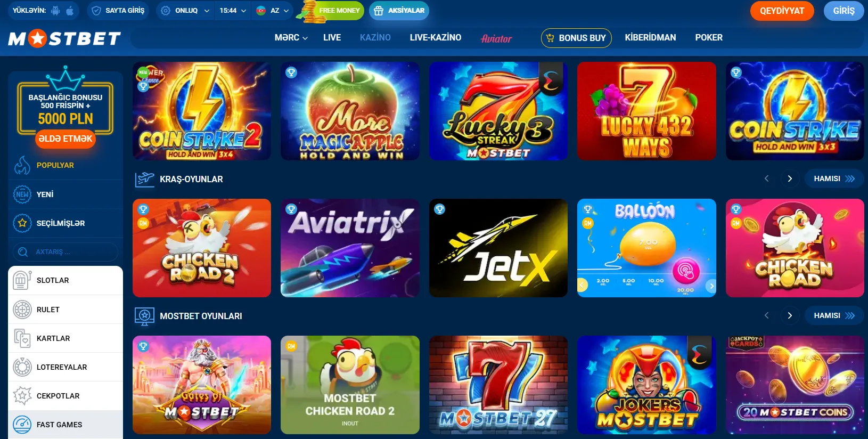This screenshot has width=868, height=439.
Task: Click the Android download icon
Action: pos(55,11)
